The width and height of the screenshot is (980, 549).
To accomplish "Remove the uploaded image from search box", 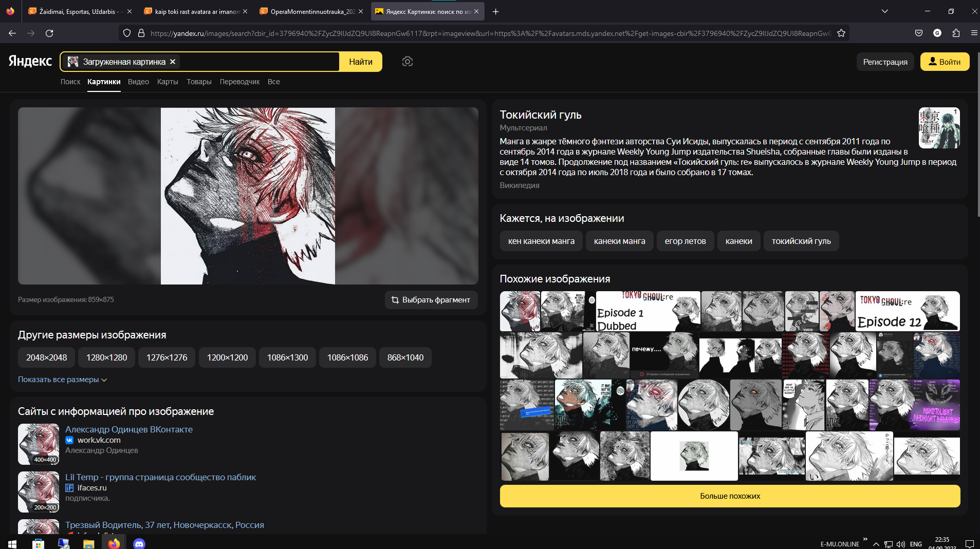I will 173,62.
